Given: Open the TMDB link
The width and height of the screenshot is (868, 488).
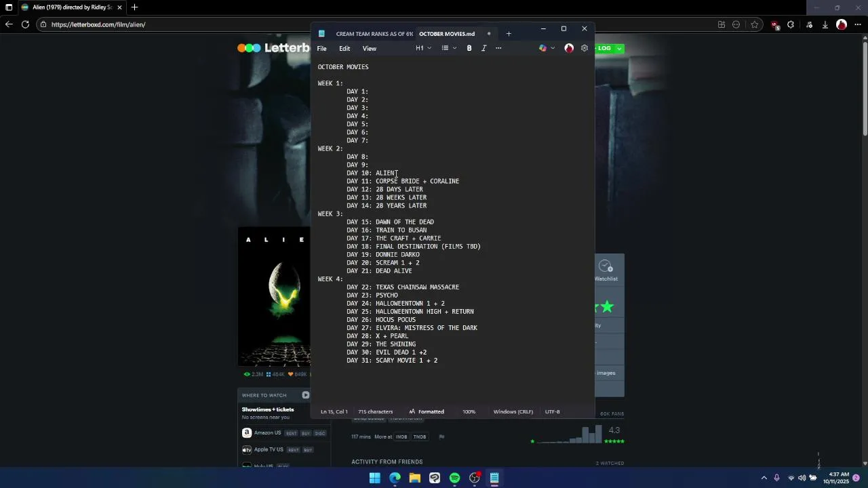Looking at the screenshot, I should [x=420, y=437].
